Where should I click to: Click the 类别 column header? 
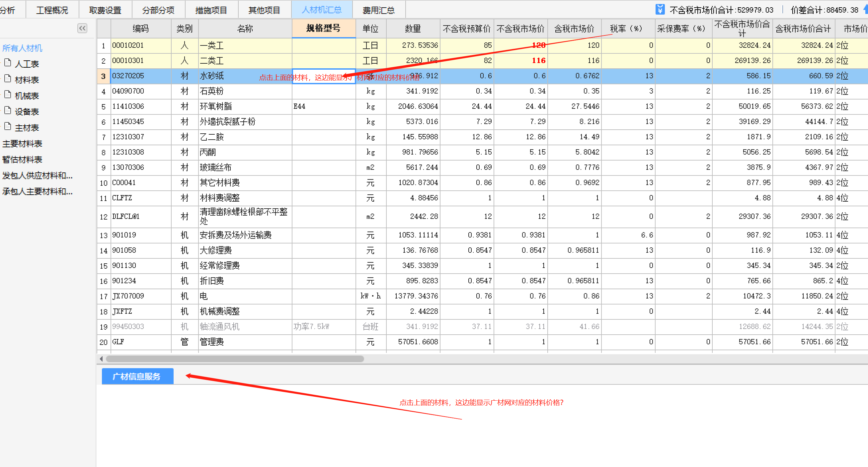(185, 29)
